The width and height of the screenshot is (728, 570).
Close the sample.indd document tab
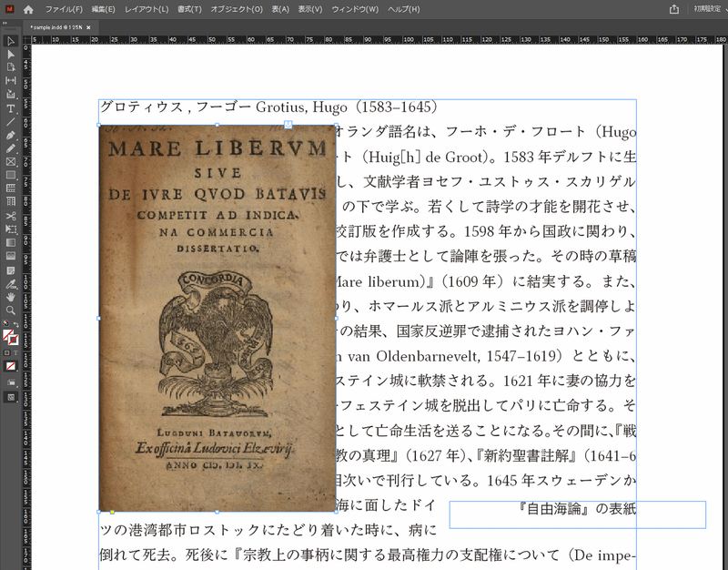pyautogui.click(x=88, y=27)
